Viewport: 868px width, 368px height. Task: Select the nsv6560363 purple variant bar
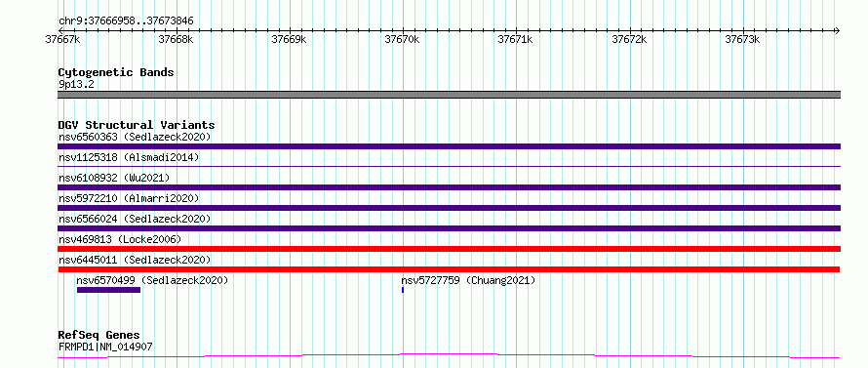pyautogui.click(x=449, y=146)
